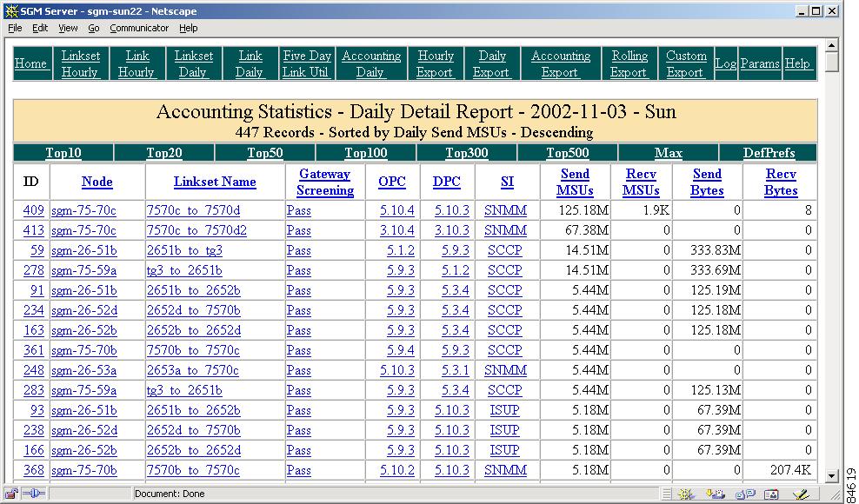Open the File menu
This screenshot has height=504, width=859.
(x=15, y=28)
